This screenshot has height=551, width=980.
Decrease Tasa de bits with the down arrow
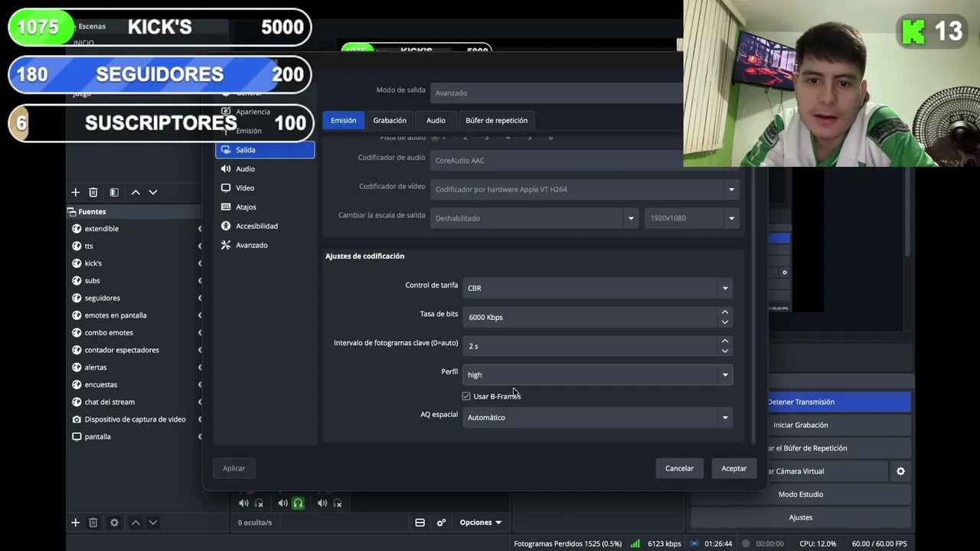point(724,322)
